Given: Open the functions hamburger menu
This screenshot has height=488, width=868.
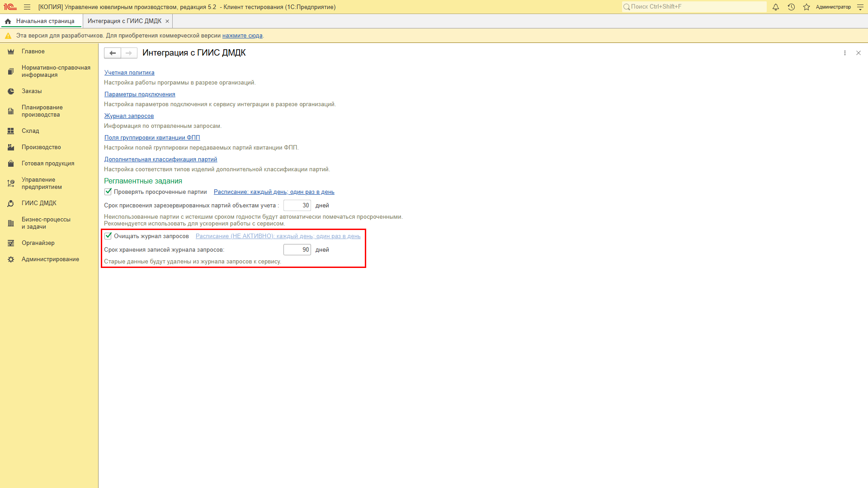Looking at the screenshot, I should pos(27,7).
